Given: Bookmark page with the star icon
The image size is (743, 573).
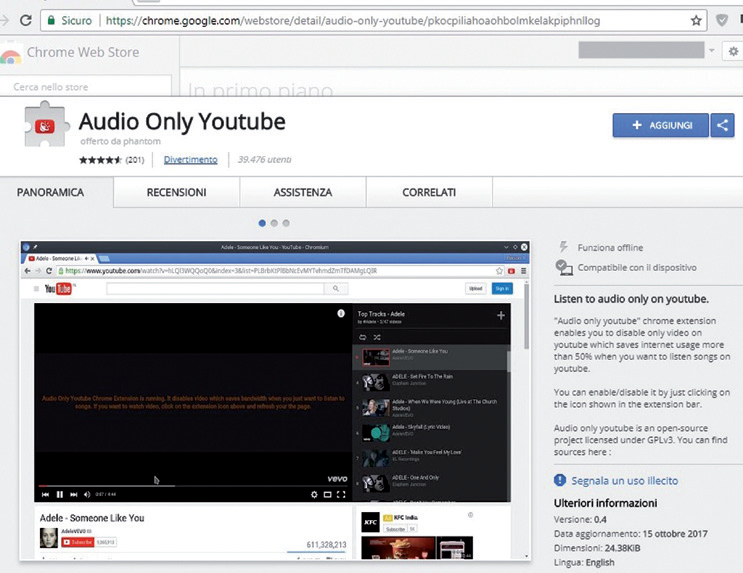Looking at the screenshot, I should click(x=696, y=20).
